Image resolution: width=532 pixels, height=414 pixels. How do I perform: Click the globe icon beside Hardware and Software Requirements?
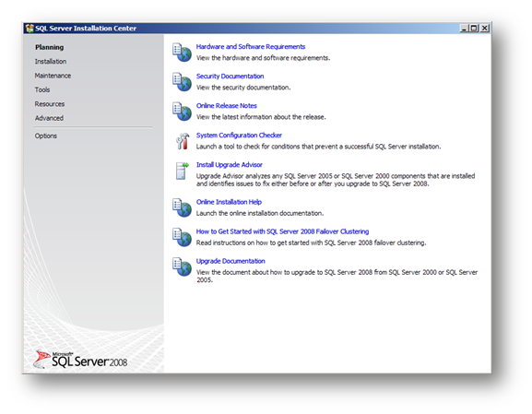click(x=182, y=53)
